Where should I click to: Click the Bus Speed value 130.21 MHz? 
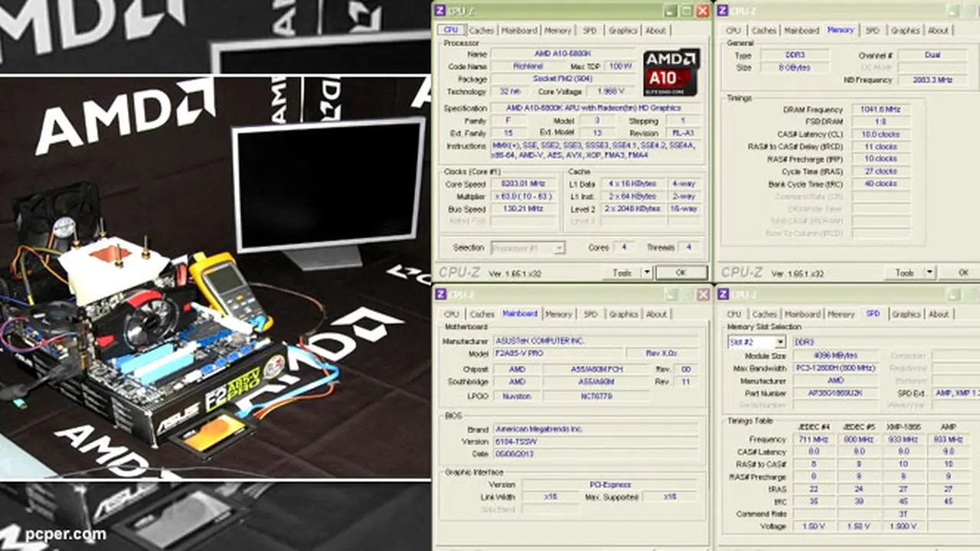pos(523,209)
